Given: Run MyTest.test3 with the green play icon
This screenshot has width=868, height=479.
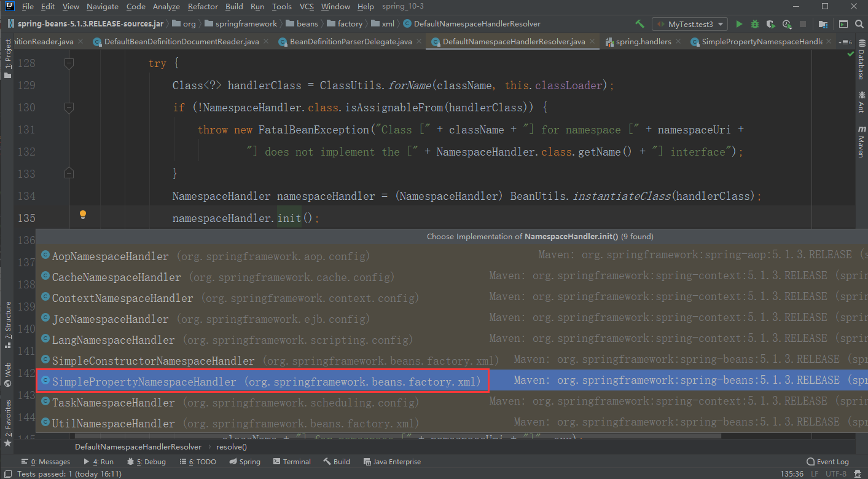Looking at the screenshot, I should pos(739,24).
